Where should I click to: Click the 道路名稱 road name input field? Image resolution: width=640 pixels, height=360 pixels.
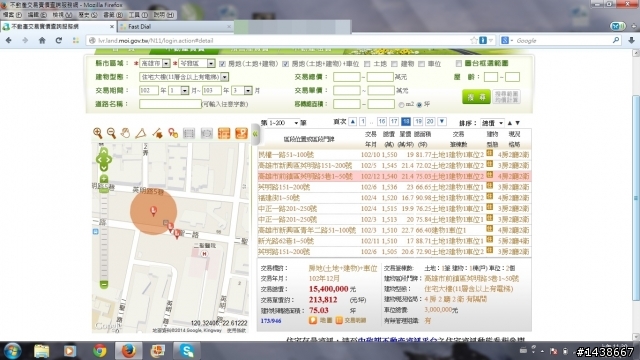coord(170,104)
